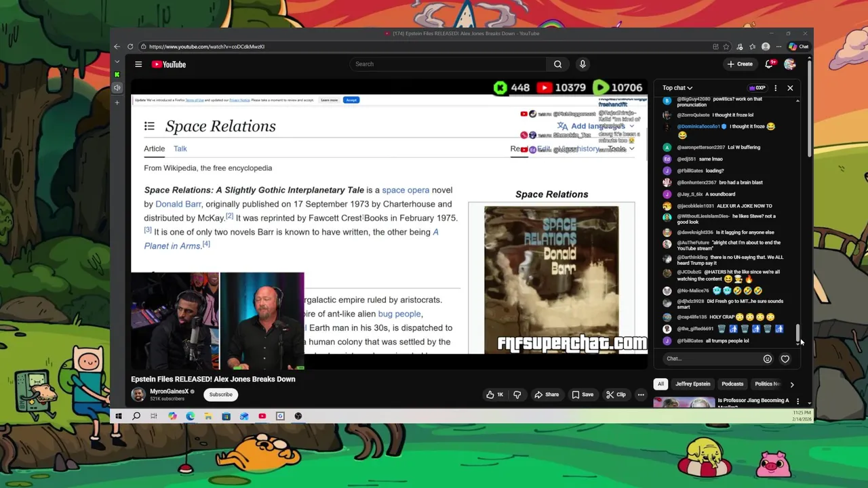Send a heart reaction in chat
This screenshot has width=868, height=488.
tap(785, 359)
